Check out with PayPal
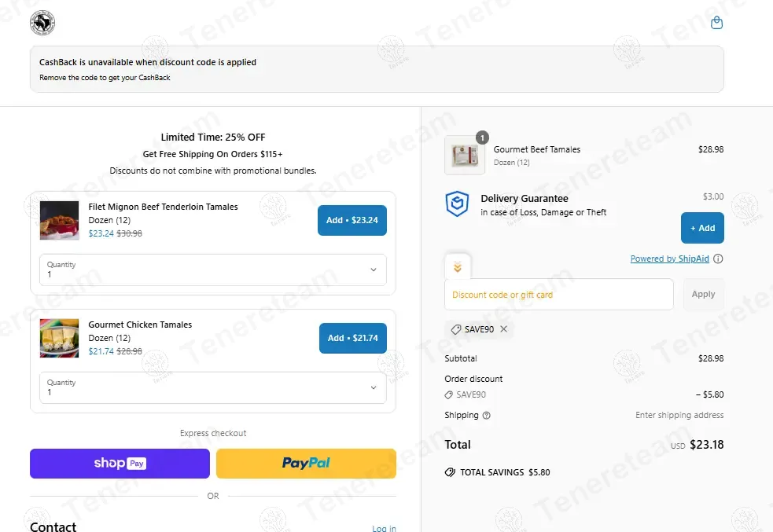The image size is (773, 532). point(306,464)
